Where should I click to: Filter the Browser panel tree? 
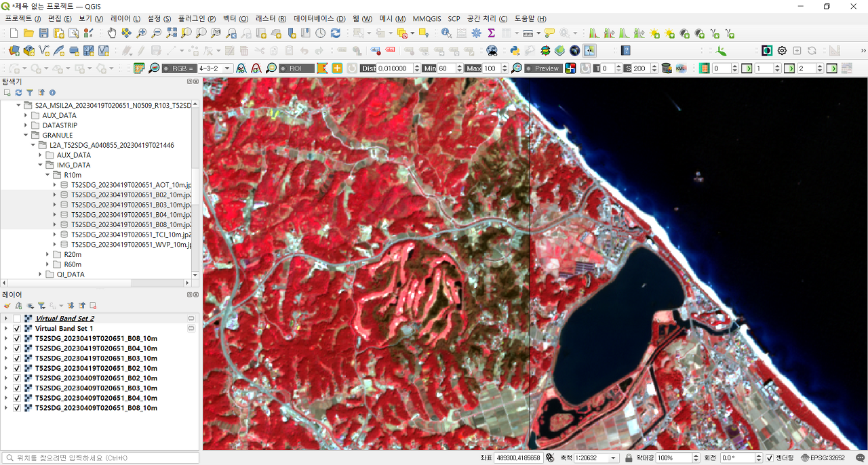(x=30, y=92)
